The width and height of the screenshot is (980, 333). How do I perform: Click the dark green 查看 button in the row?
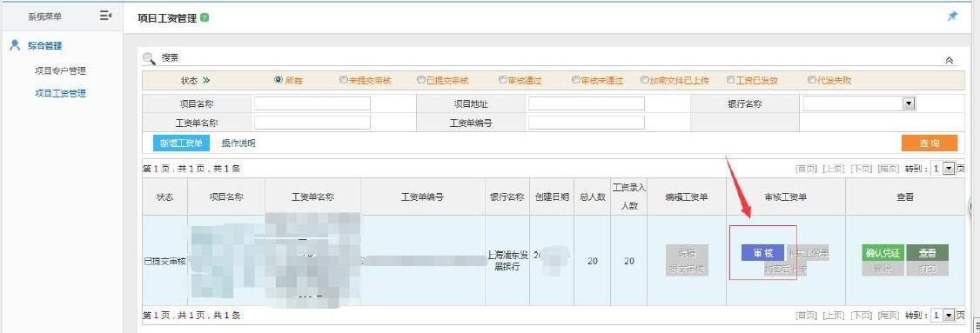click(928, 253)
